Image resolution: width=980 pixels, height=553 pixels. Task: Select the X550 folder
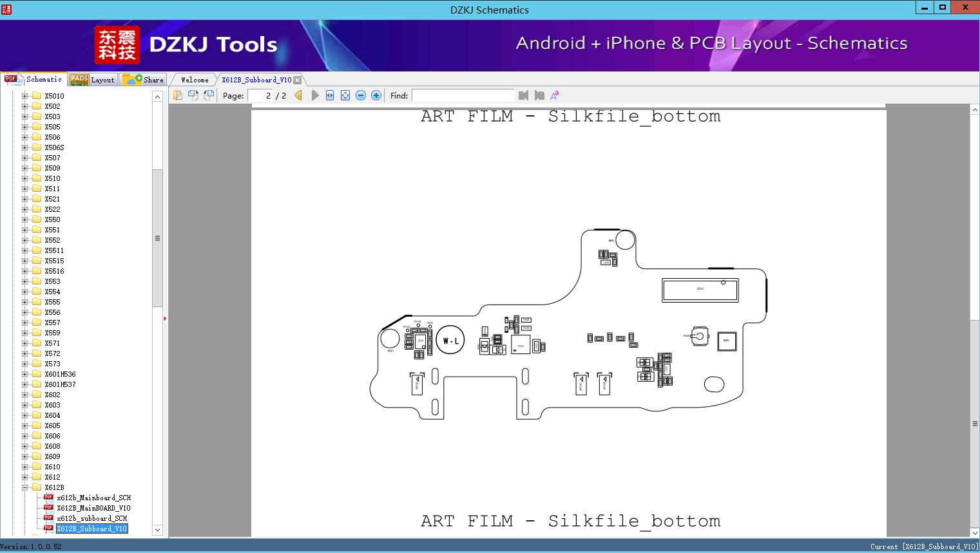pos(52,220)
